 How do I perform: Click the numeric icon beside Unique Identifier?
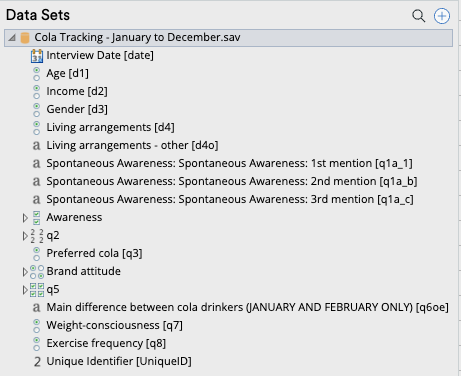click(37, 362)
